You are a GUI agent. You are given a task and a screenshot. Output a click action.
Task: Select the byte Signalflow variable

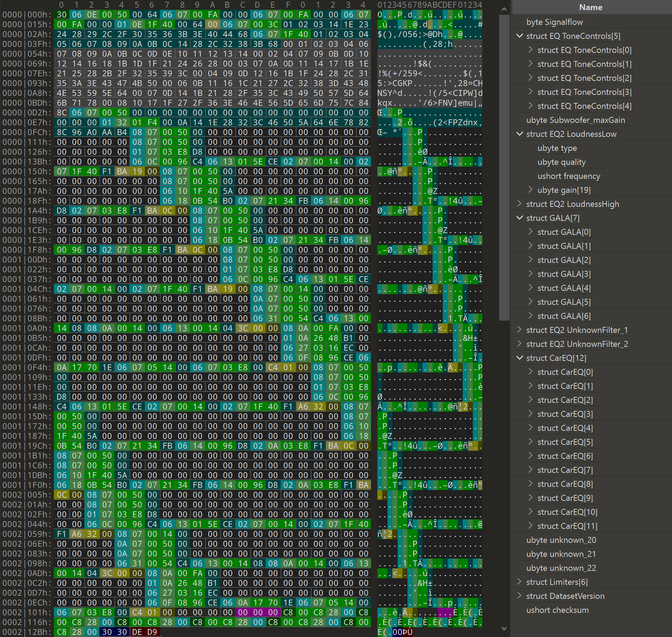[x=554, y=22]
